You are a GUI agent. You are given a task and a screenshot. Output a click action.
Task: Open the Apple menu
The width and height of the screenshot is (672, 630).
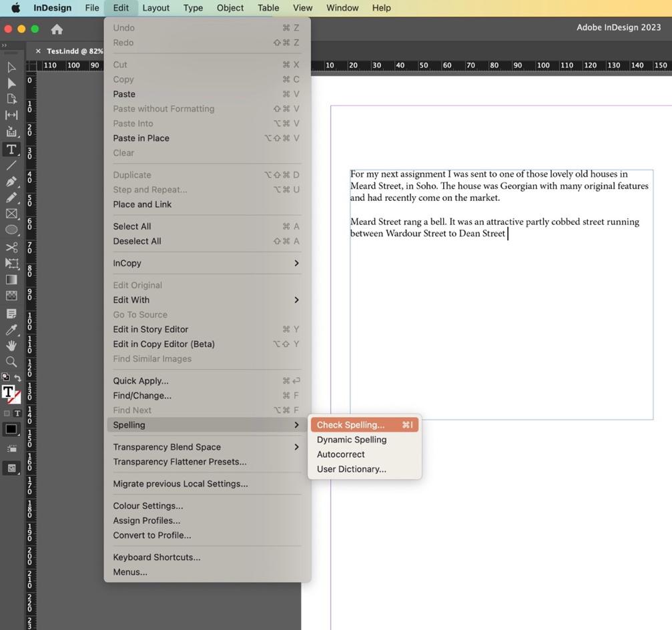(x=15, y=8)
